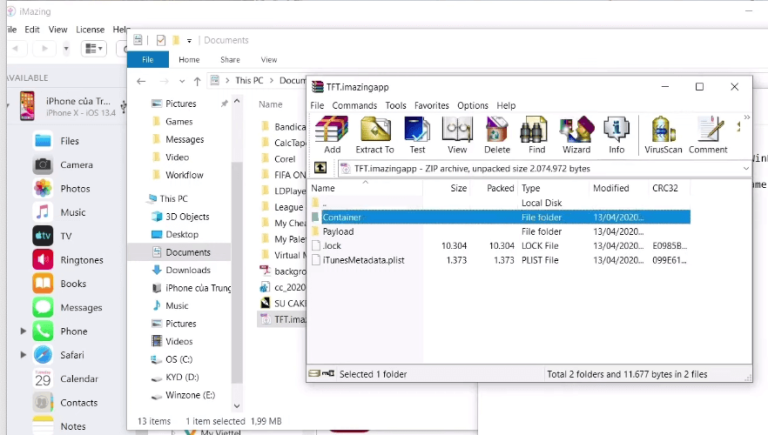The height and width of the screenshot is (435, 768).
Task: Expand the Phone item in iMazing sidebar
Action: pos(23,331)
